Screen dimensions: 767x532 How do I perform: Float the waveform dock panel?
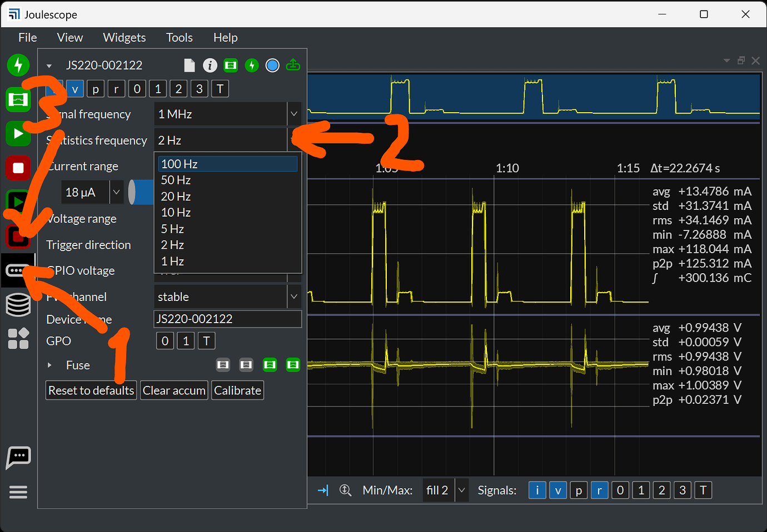(x=741, y=61)
